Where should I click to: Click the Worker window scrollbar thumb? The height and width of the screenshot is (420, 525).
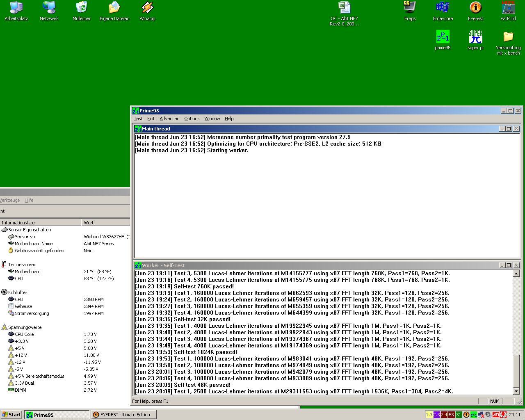[x=516, y=371]
